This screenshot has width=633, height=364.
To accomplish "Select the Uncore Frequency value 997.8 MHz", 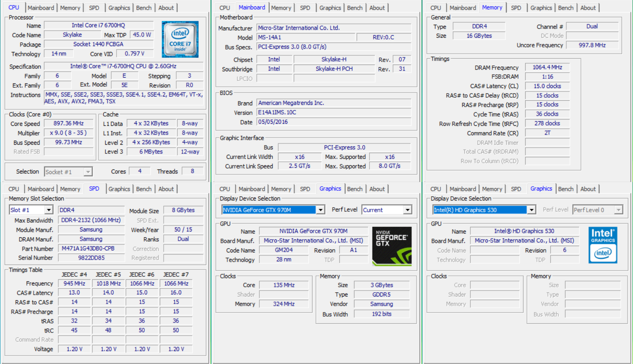I will (x=592, y=45).
